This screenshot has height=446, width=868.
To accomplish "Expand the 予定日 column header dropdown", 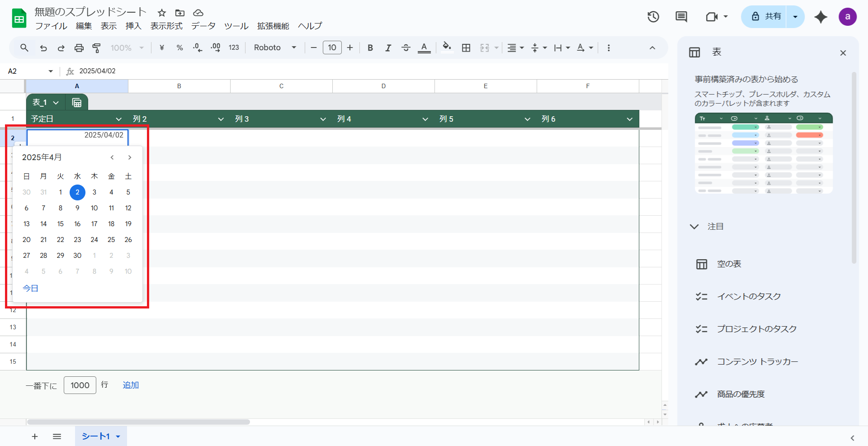I will point(118,119).
